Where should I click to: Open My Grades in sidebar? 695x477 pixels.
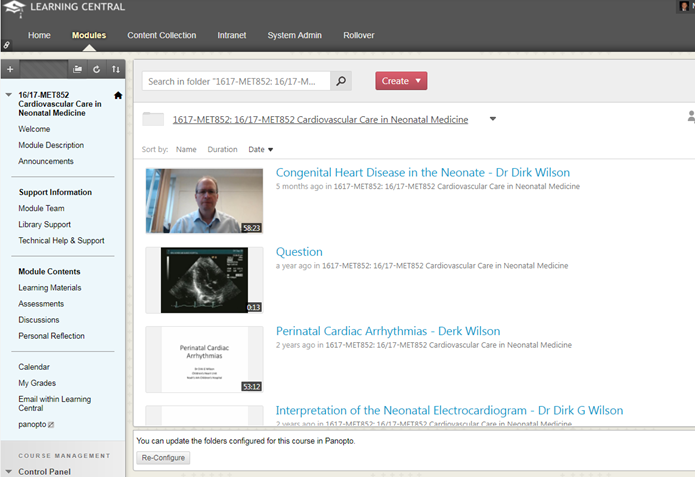point(37,383)
